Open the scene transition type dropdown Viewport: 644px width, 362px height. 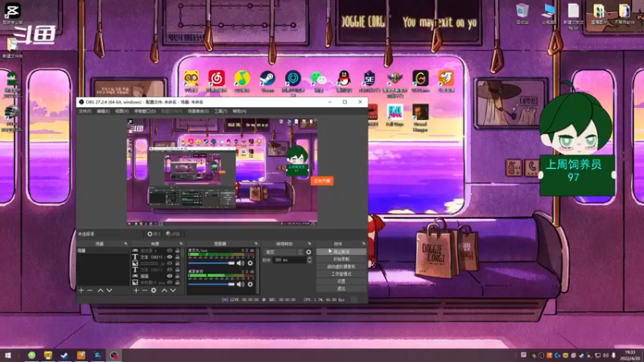click(x=284, y=252)
